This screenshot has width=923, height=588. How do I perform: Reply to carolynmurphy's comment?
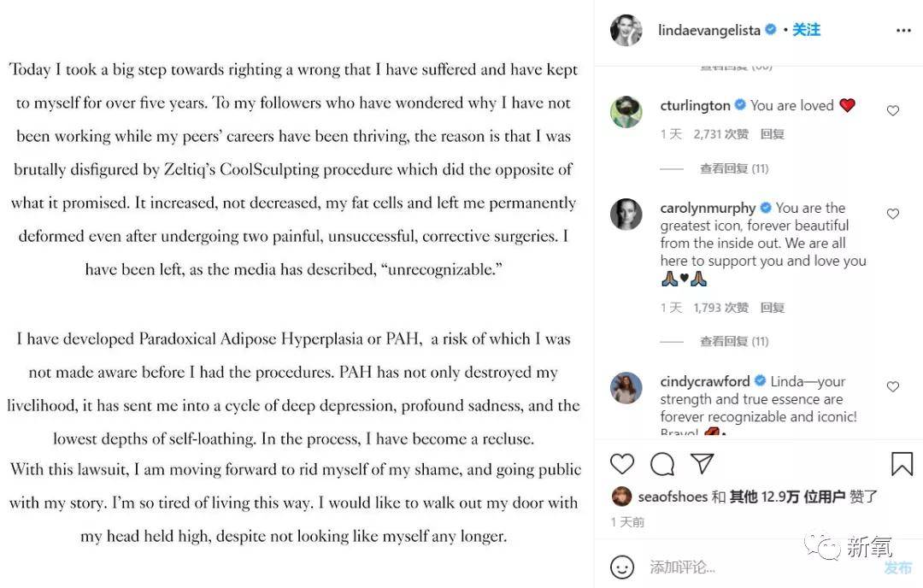pos(772,308)
